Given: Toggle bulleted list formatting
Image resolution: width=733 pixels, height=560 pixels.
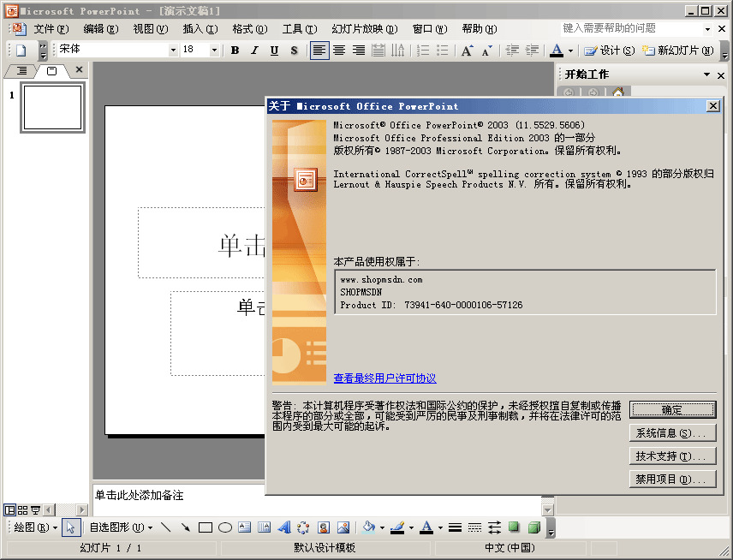Looking at the screenshot, I should click(x=442, y=50).
